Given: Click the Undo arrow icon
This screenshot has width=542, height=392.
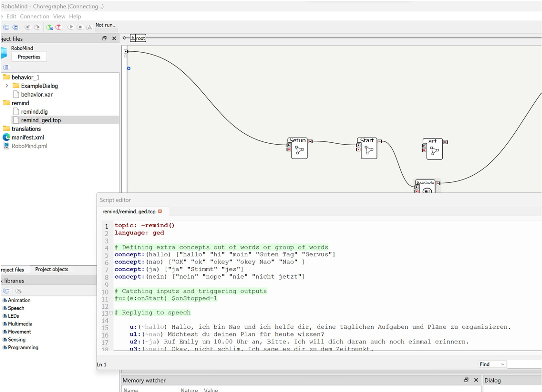Looking at the screenshot, I should point(28,27).
